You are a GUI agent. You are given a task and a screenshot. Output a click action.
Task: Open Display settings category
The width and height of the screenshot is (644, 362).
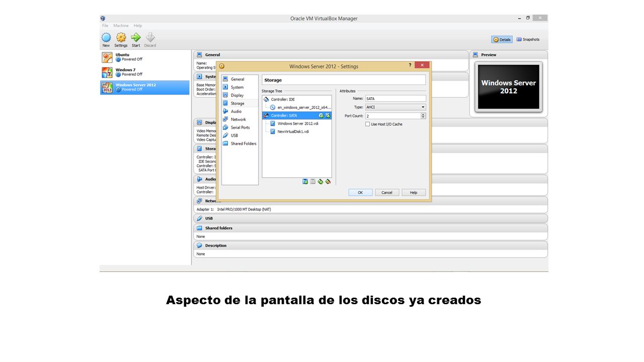[240, 95]
